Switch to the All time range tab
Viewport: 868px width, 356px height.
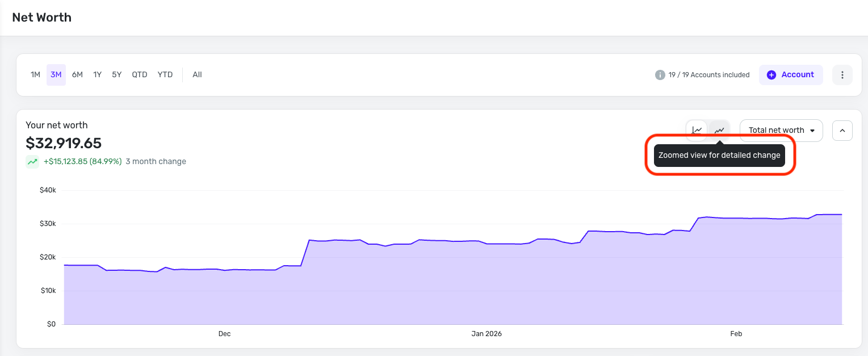pos(197,74)
